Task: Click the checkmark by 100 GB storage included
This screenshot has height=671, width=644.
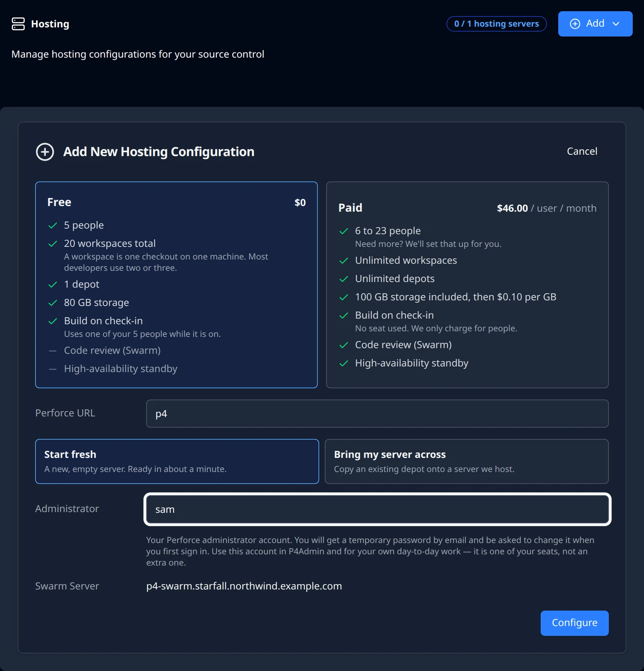Action: point(344,297)
